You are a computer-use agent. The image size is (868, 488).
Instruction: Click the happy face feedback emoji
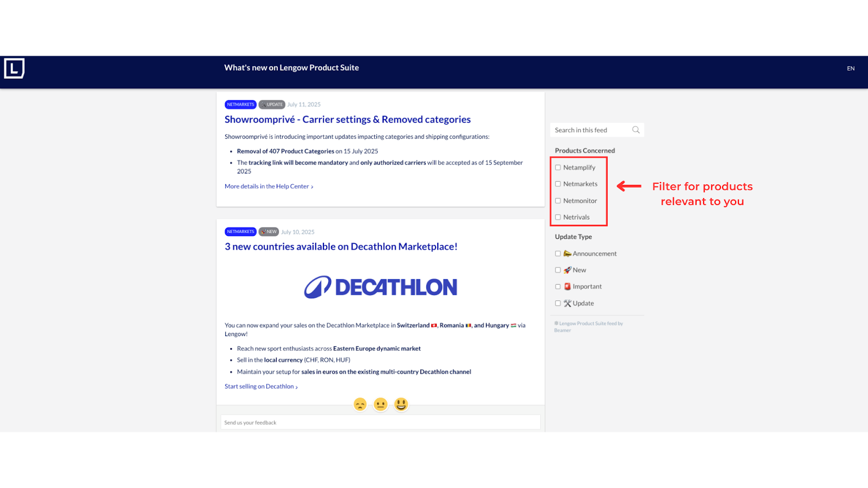pyautogui.click(x=401, y=404)
